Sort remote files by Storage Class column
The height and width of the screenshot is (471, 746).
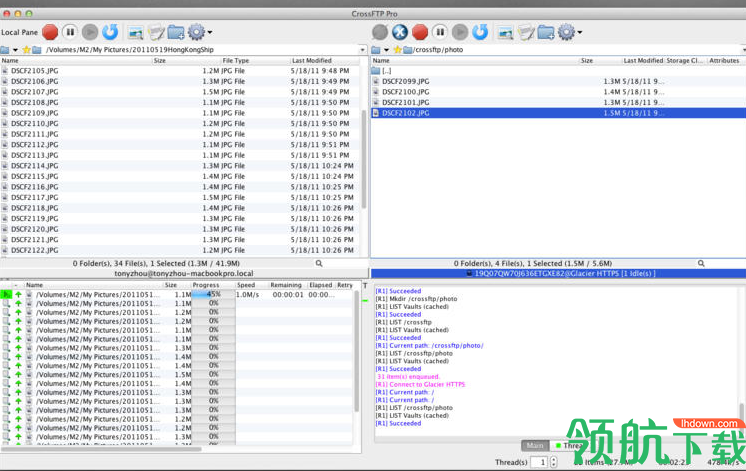(x=685, y=60)
